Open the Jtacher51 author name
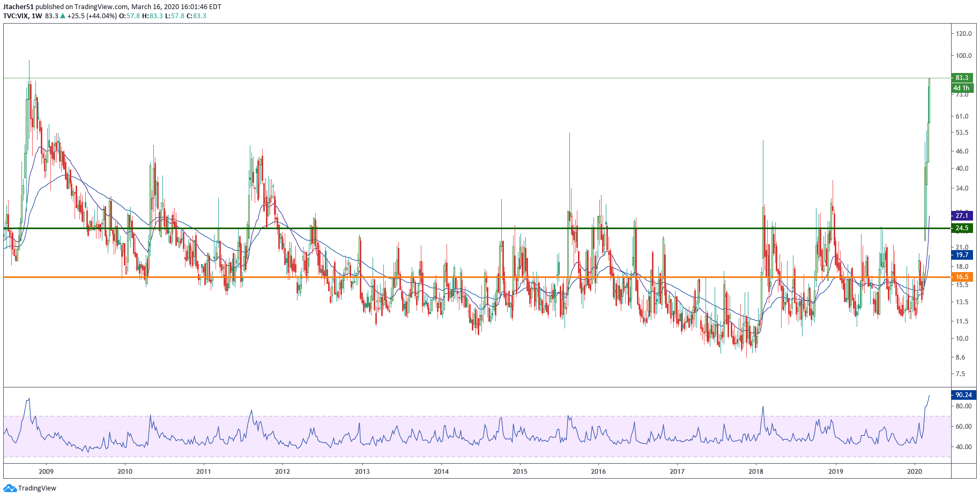This screenshot has height=498, width=980. pyautogui.click(x=19, y=7)
